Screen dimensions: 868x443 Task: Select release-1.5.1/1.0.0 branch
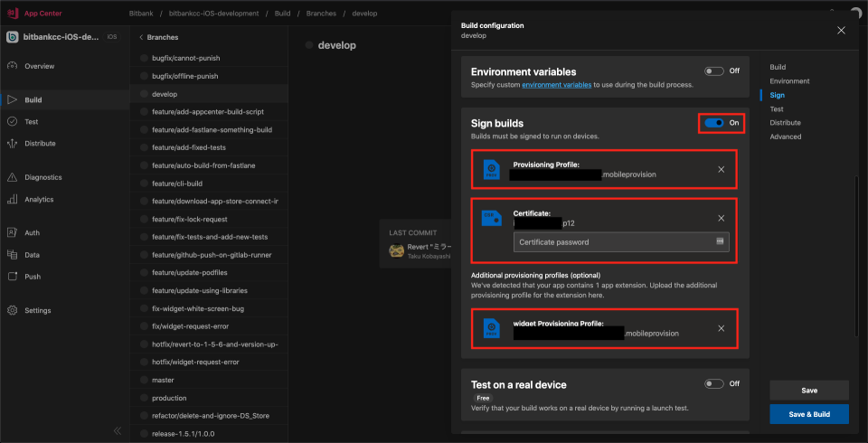209,434
